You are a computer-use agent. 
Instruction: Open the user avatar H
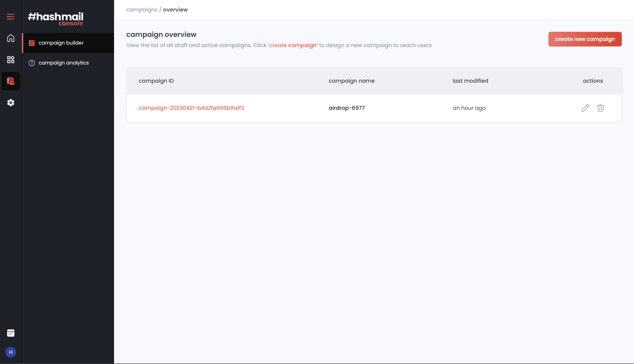[x=11, y=352]
